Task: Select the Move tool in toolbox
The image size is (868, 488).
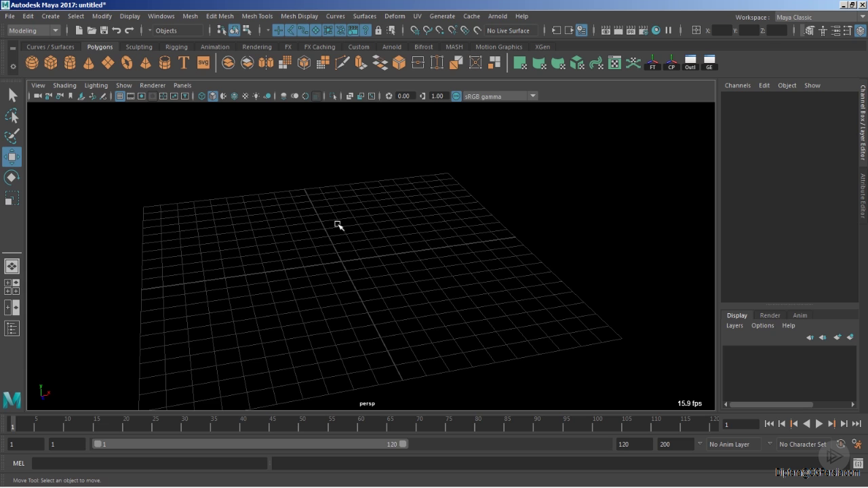Action: click(x=12, y=157)
